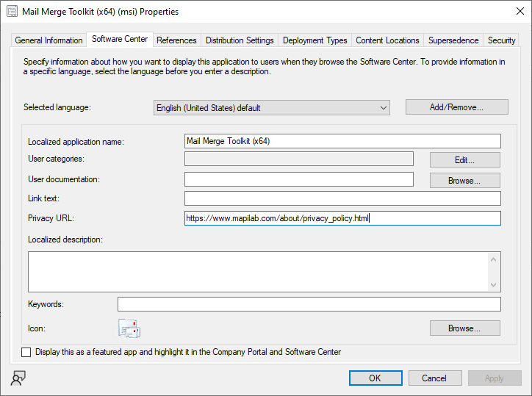Image resolution: width=532 pixels, height=396 pixels.
Task: Open the Content Locations tab
Action: (x=387, y=40)
